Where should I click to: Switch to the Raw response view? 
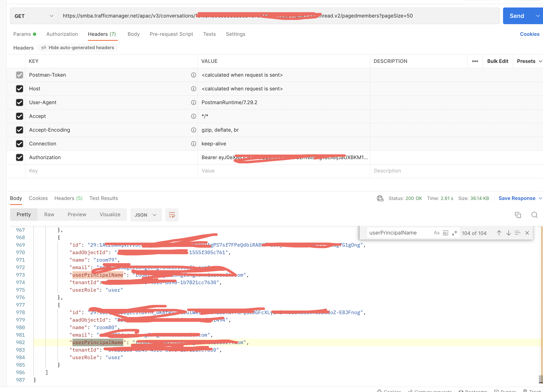(x=49, y=214)
